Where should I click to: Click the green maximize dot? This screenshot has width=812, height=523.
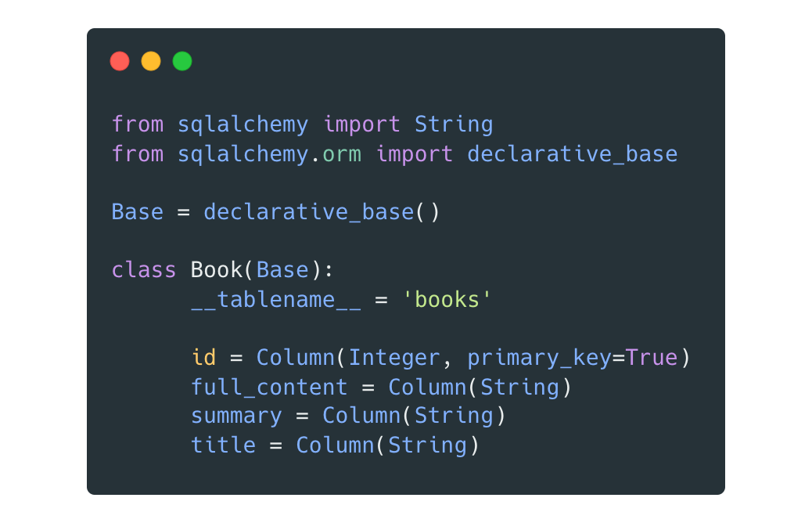tap(182, 61)
